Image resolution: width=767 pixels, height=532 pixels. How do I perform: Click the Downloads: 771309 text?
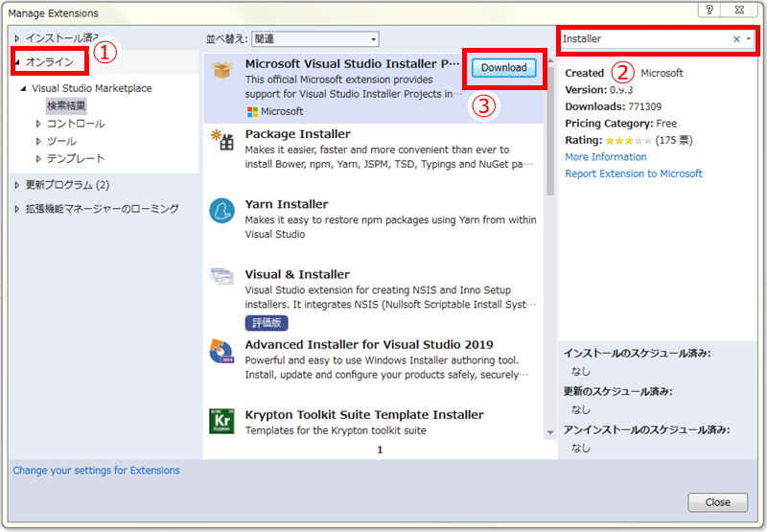[613, 106]
